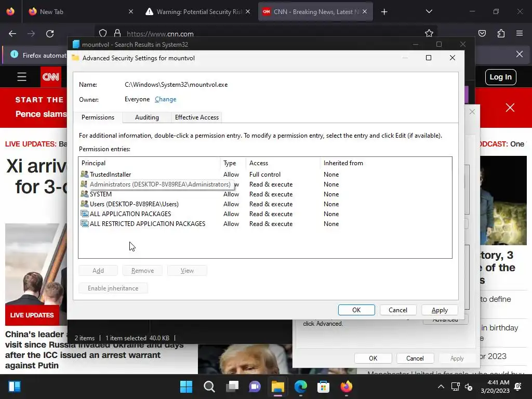The image size is (532, 399).
Task: Open Teams Chat taskbar icon
Action: [255, 387]
